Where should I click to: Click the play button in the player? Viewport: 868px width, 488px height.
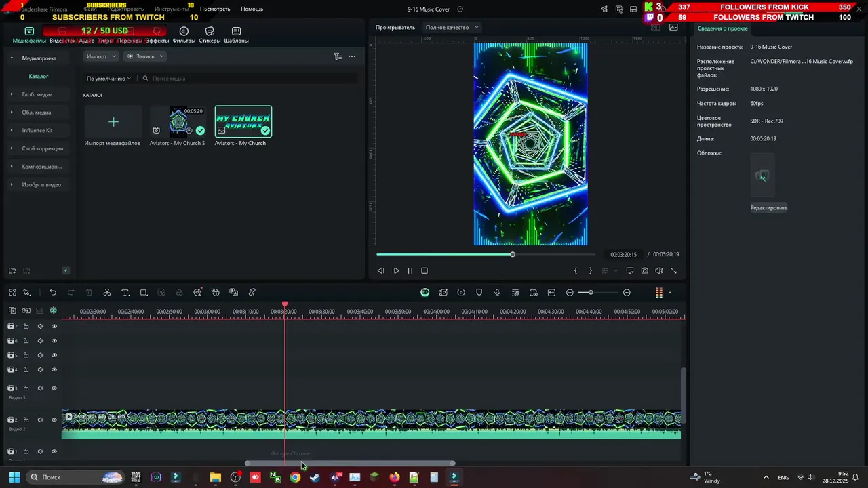pyautogui.click(x=396, y=270)
